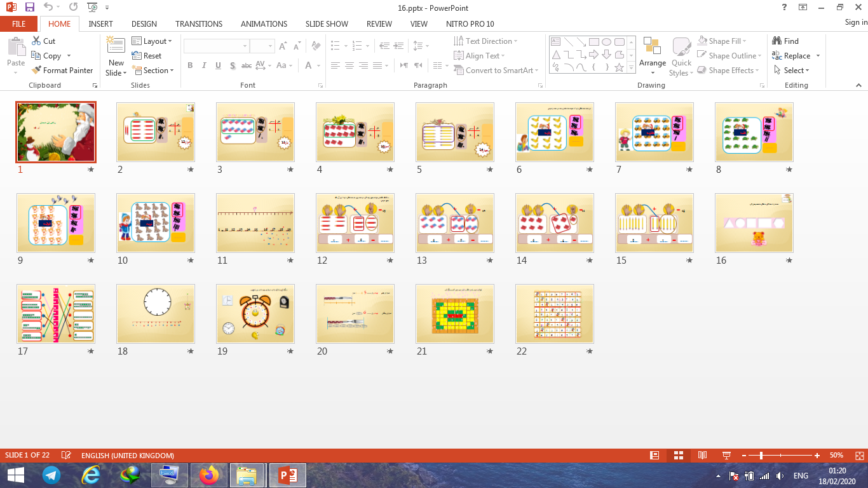Click the Reset button in Slides group
Viewport: 868px width, 488px height.
click(x=147, y=56)
